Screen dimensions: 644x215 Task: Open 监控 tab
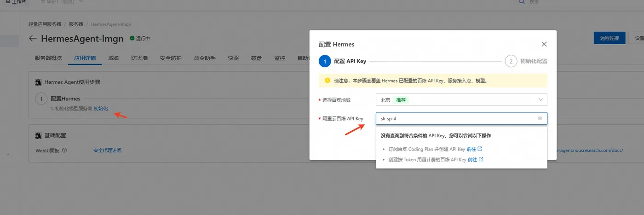pos(280,58)
